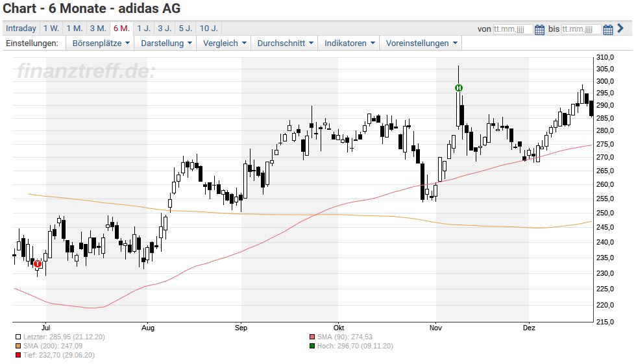
Task: Select the 3 J. timeframe tab
Action: point(165,29)
